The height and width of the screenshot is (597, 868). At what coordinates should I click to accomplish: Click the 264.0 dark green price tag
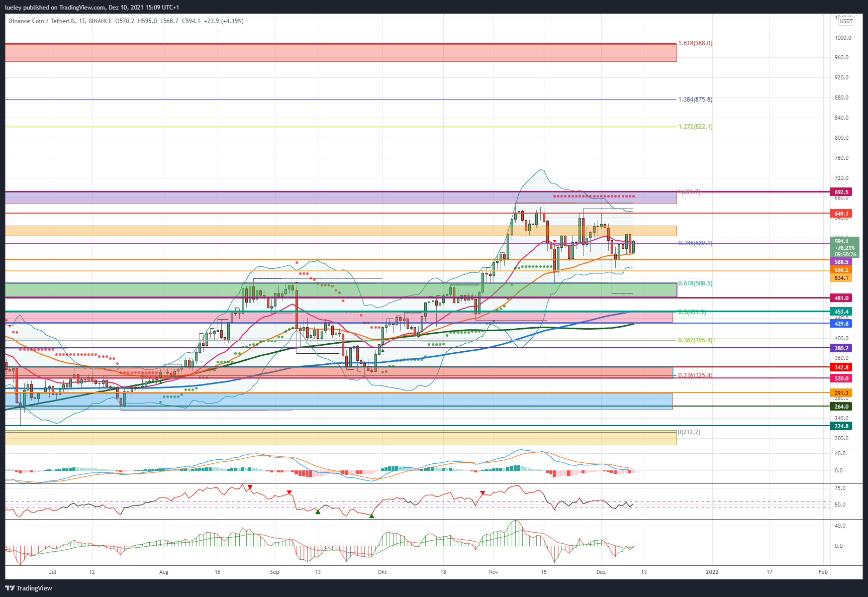point(841,407)
